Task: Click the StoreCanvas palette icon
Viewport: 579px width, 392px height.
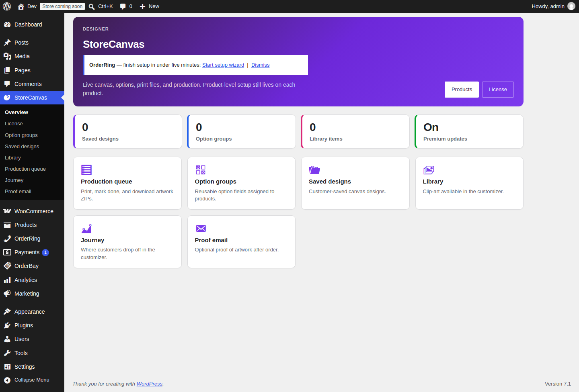Action: point(7,98)
